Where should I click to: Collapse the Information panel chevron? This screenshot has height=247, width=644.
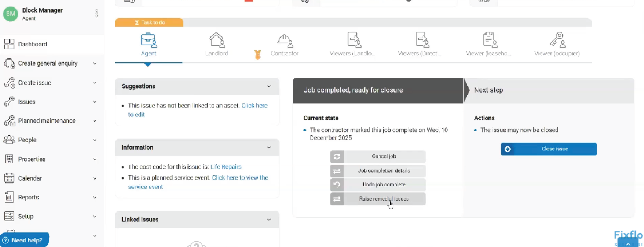pyautogui.click(x=269, y=147)
